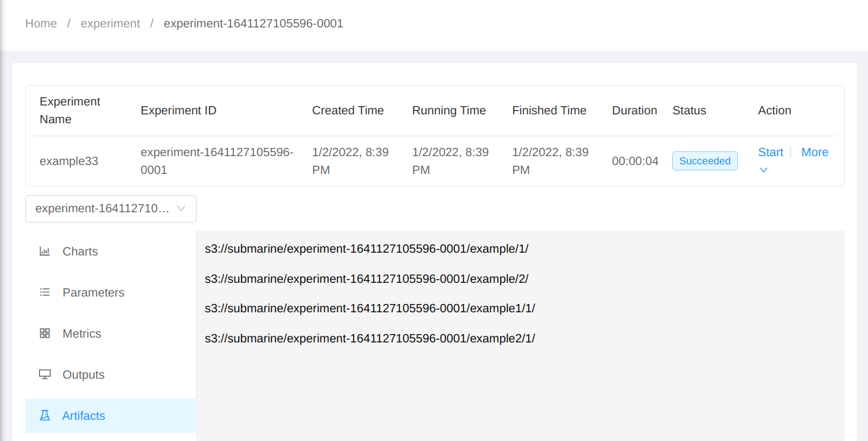Click the Artifacts flask icon
The height and width of the screenshot is (441, 868).
pos(45,416)
